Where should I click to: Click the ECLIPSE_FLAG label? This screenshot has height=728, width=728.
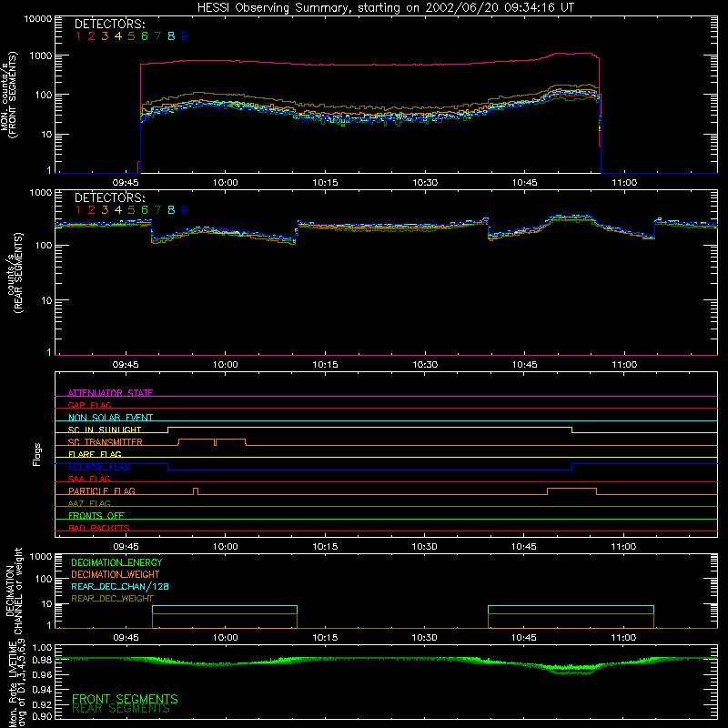(99, 467)
